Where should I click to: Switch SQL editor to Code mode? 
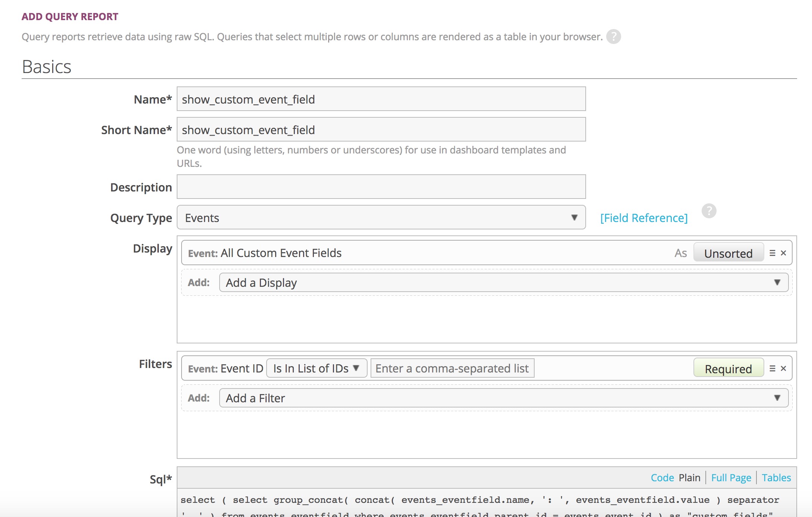pyautogui.click(x=662, y=478)
